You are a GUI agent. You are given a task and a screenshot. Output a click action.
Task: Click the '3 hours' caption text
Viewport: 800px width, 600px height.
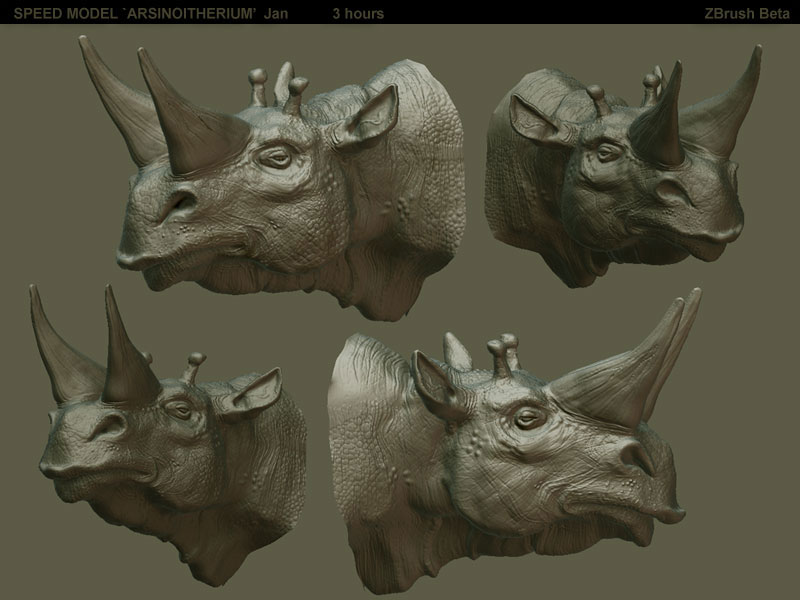(358, 13)
